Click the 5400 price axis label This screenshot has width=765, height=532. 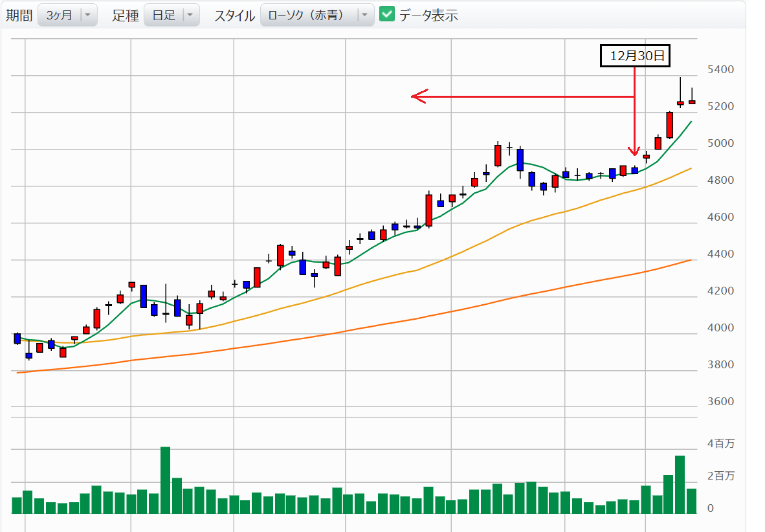[719, 69]
